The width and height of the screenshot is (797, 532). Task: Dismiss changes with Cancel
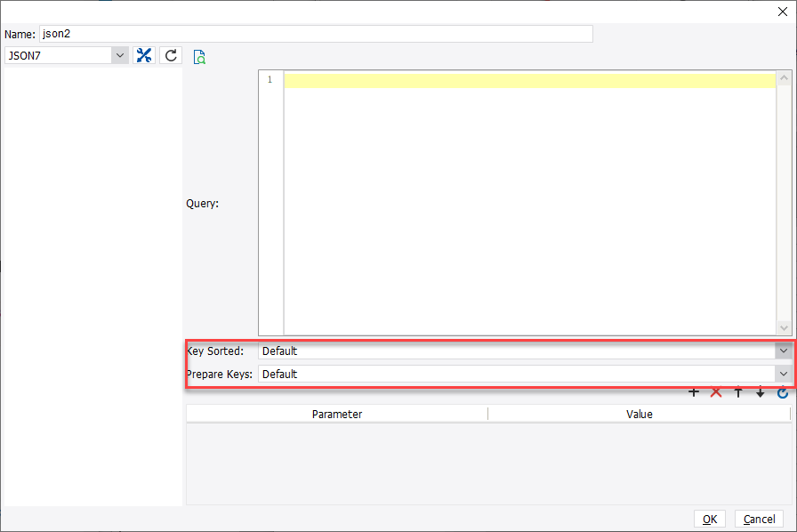(759, 519)
